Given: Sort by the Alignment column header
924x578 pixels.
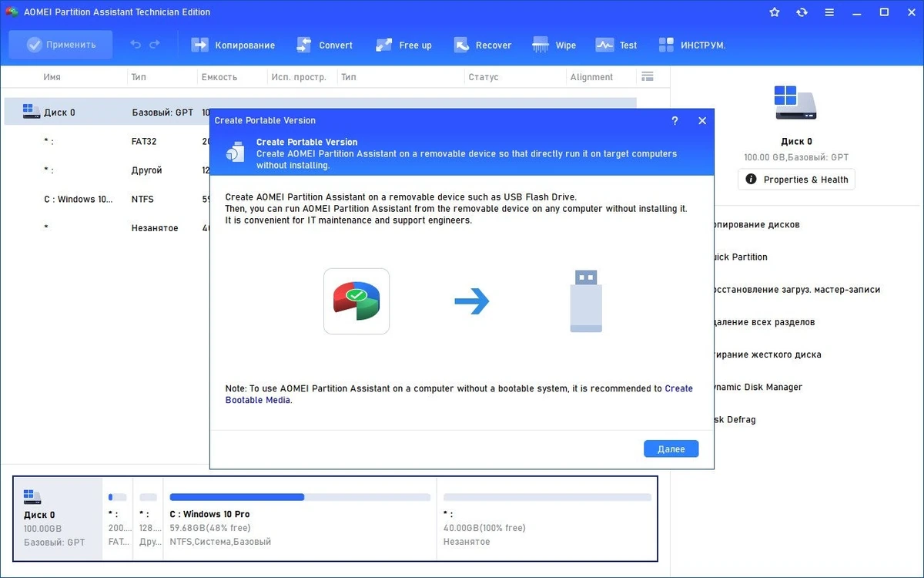Looking at the screenshot, I should [591, 77].
